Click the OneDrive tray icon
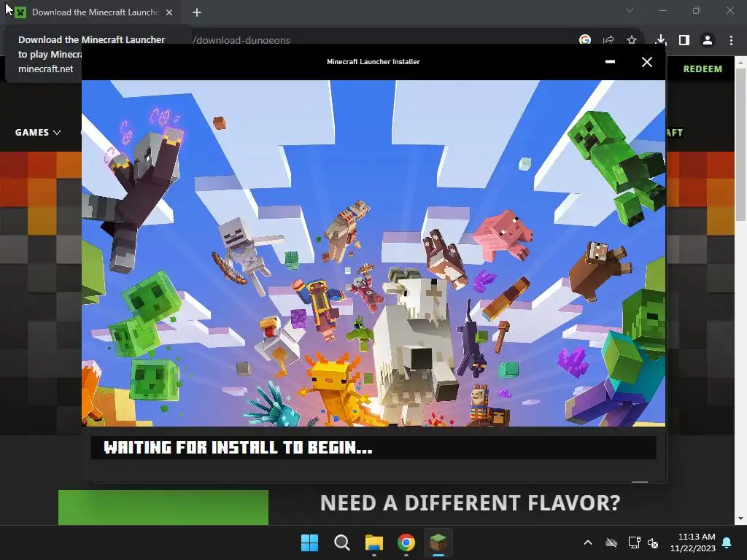747x560 pixels. coord(611,542)
